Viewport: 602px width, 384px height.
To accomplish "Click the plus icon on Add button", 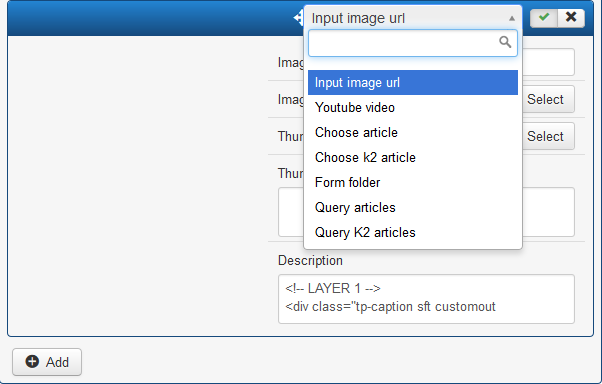I will [32, 361].
